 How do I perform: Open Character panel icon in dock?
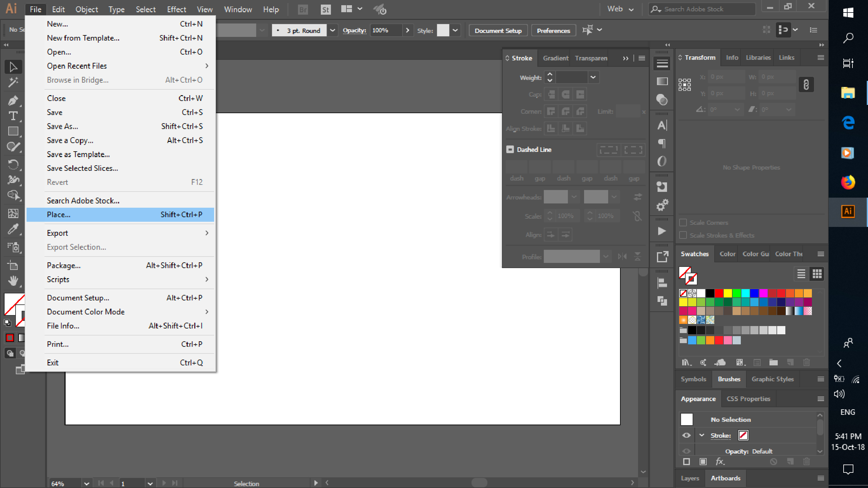tap(662, 125)
